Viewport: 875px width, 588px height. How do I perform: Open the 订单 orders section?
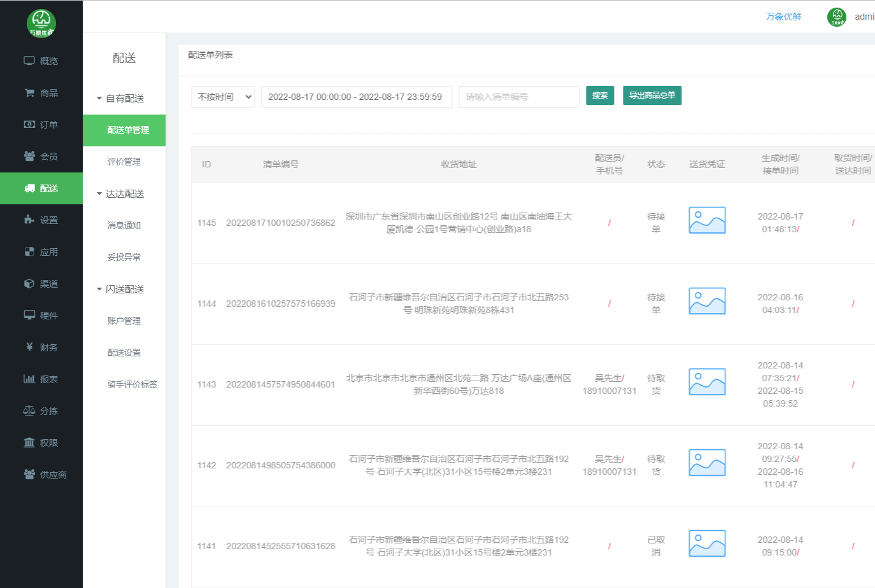41,125
